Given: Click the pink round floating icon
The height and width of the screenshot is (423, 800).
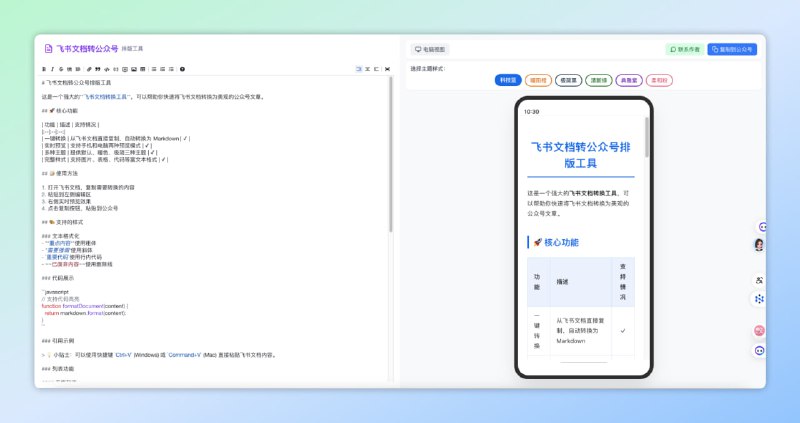Looking at the screenshot, I should [x=759, y=331].
